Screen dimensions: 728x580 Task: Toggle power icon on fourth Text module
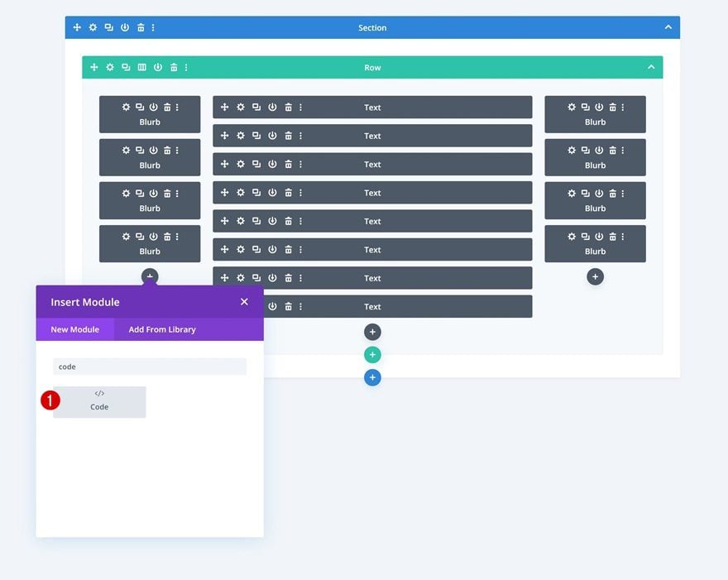(272, 193)
